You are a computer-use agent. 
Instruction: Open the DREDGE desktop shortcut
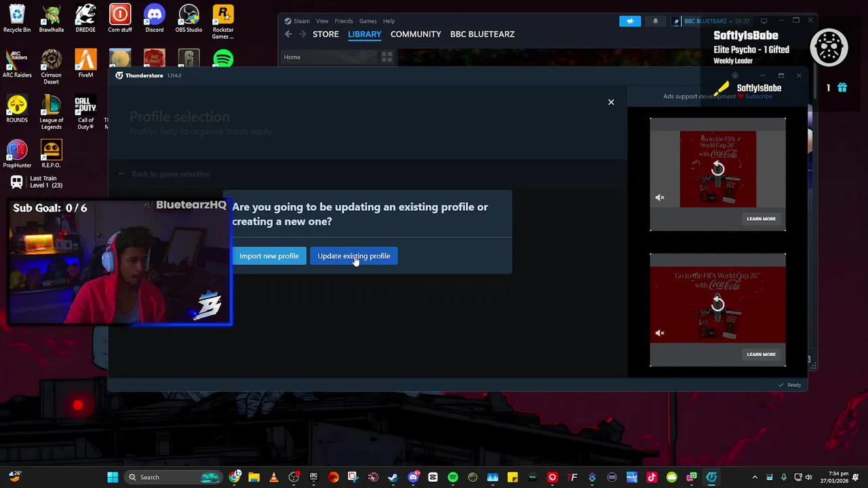coord(85,19)
